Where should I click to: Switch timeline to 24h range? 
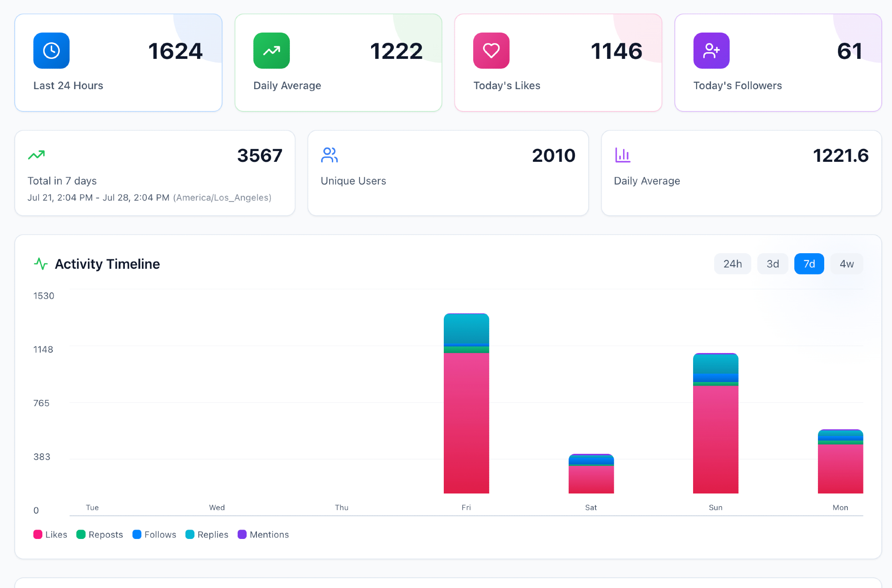tap(732, 264)
